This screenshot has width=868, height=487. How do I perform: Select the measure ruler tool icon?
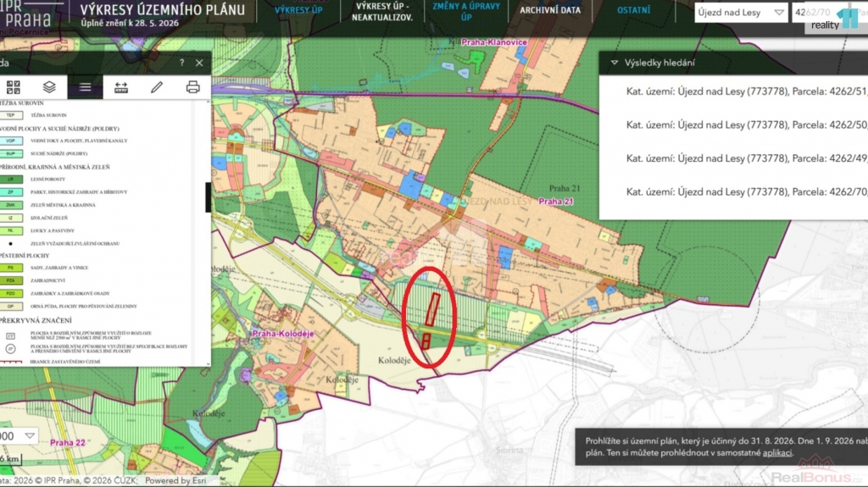click(121, 87)
